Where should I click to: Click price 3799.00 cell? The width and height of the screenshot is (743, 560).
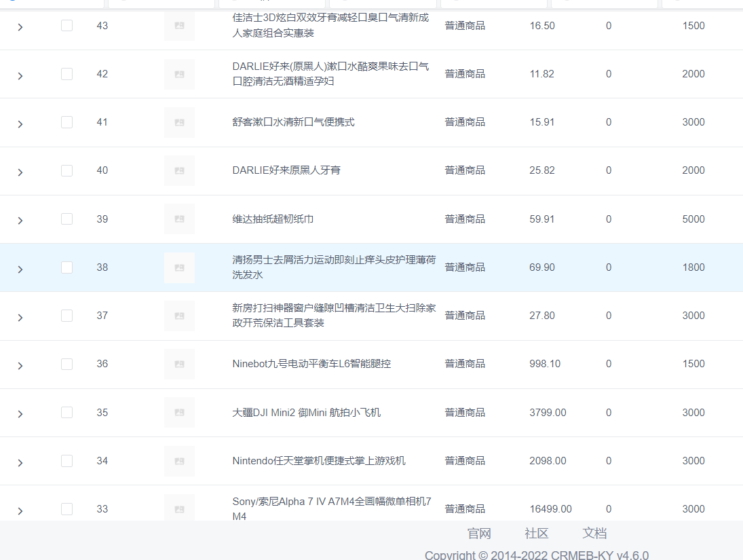[x=548, y=413]
